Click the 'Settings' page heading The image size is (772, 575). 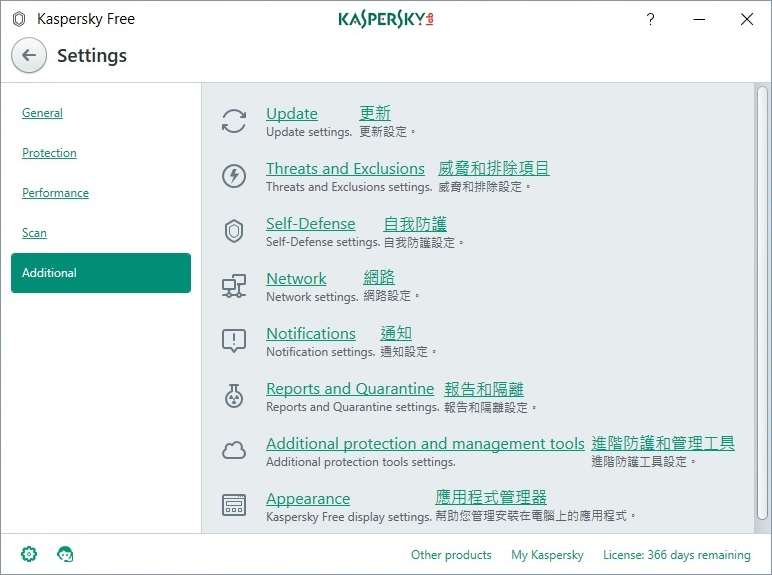[x=92, y=55]
